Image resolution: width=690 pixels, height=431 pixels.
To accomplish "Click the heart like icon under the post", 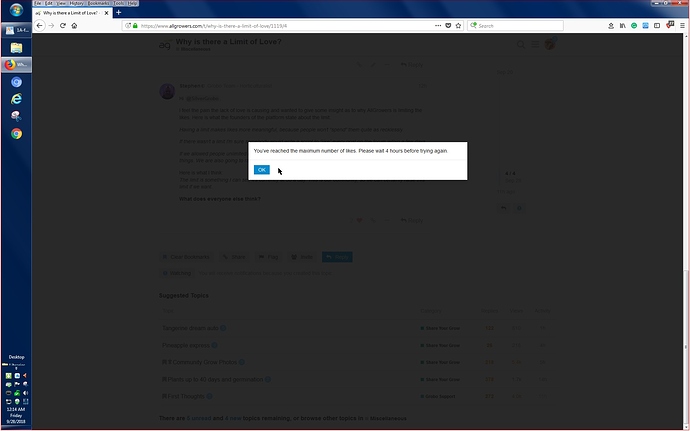I will coord(359,220).
